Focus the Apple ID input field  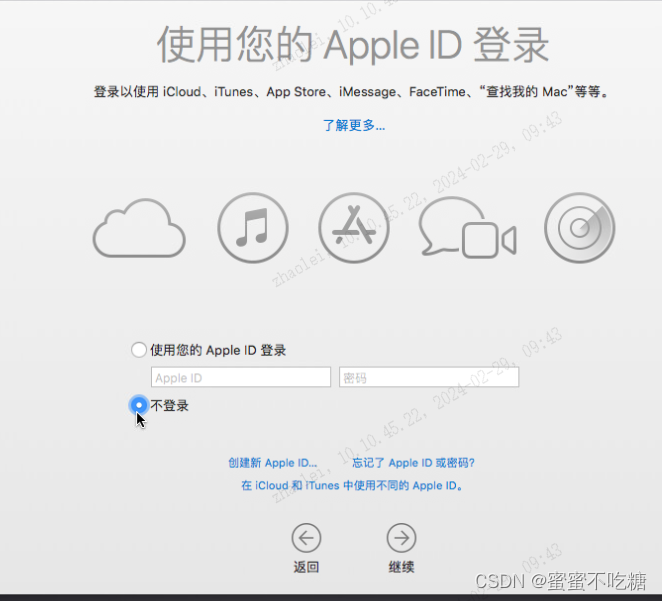[241, 377]
